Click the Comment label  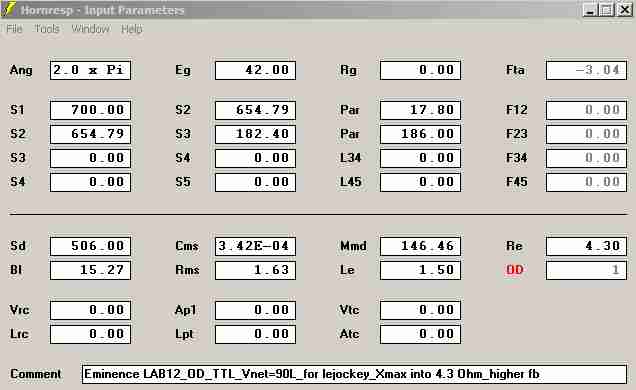(36, 374)
